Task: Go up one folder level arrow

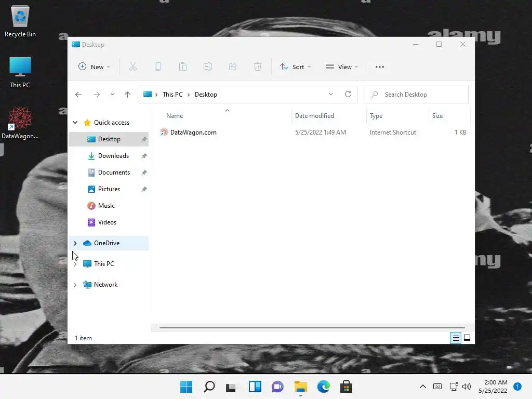Action: [128, 95]
